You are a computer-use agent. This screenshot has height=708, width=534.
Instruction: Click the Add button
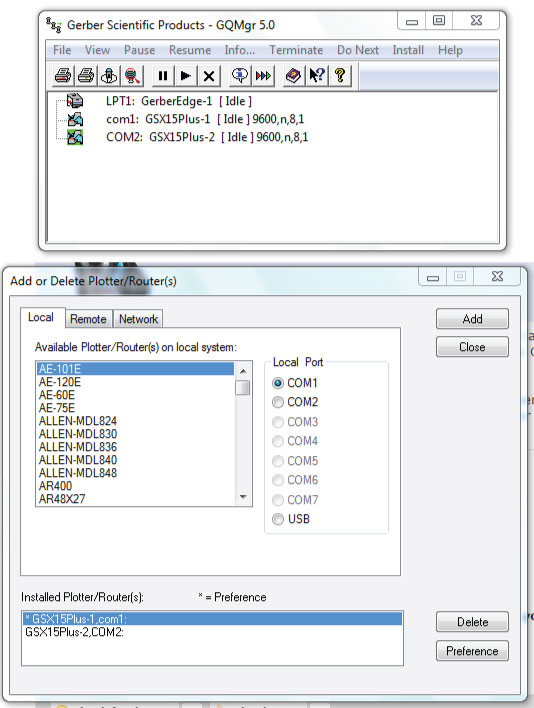tap(472, 319)
